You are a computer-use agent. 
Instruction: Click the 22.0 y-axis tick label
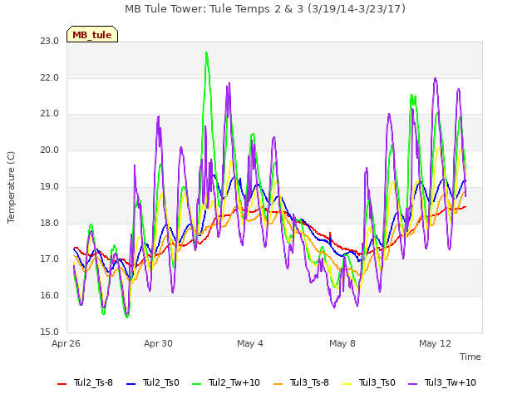click(x=50, y=77)
